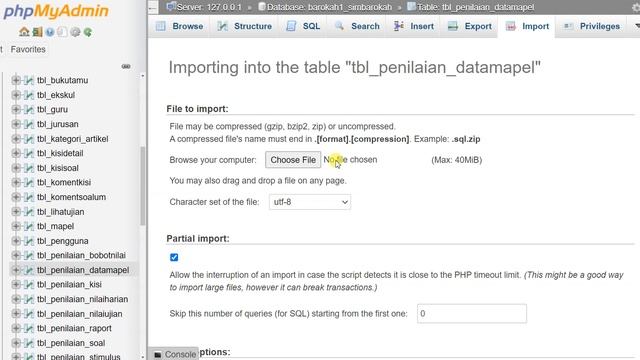
Task: Click the skip queries number input field
Action: click(472, 313)
